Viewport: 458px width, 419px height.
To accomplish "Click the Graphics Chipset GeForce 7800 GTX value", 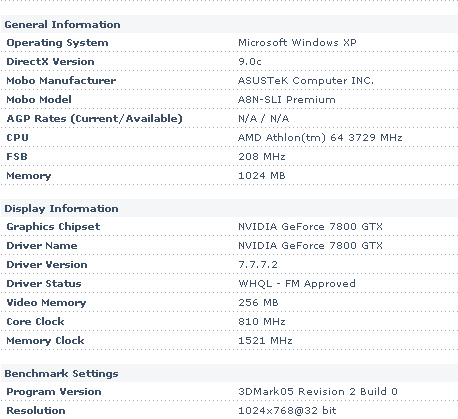I will pyautogui.click(x=310, y=227).
